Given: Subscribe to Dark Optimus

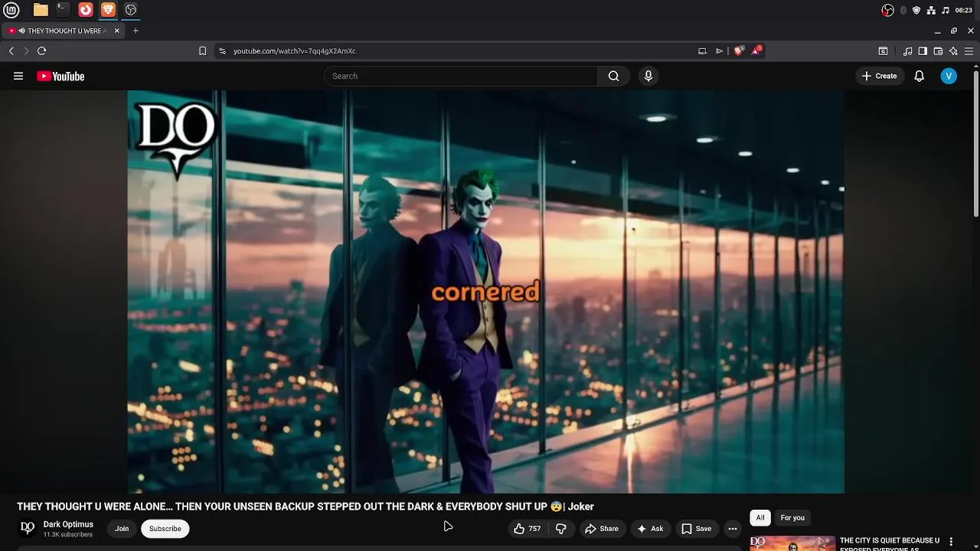Looking at the screenshot, I should (165, 529).
